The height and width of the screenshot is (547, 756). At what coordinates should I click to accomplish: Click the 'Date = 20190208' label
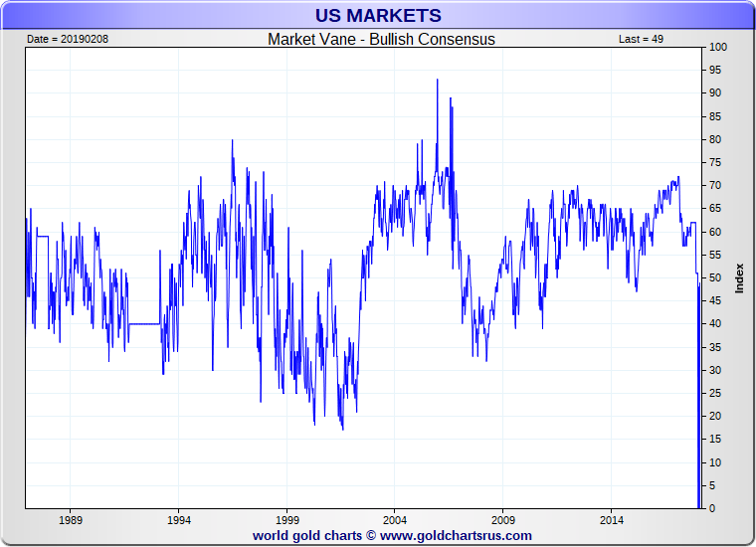68,39
